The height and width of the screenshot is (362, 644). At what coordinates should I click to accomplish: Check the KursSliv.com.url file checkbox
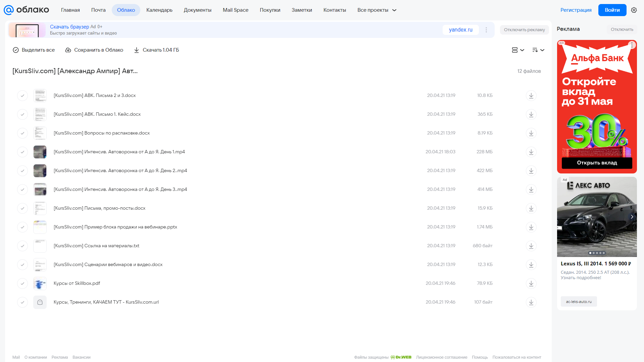pos(22,302)
